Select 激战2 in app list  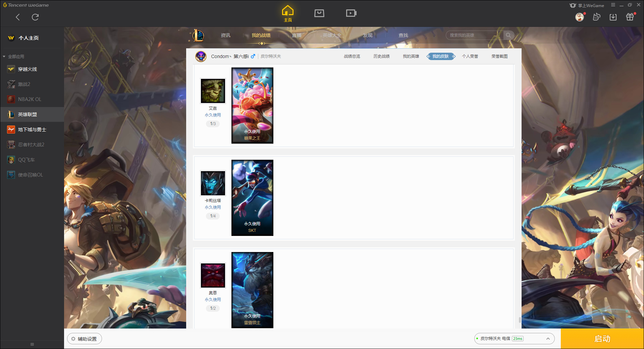32,84
